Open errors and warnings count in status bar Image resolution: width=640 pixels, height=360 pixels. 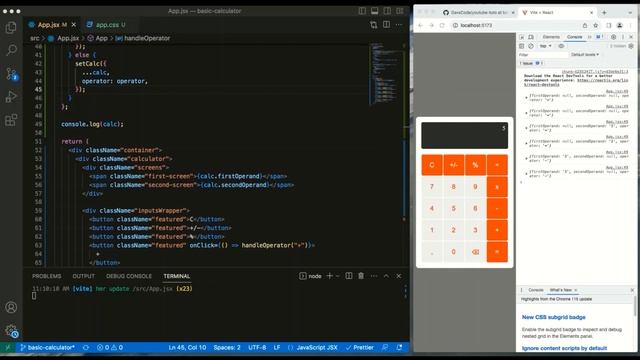point(110,348)
